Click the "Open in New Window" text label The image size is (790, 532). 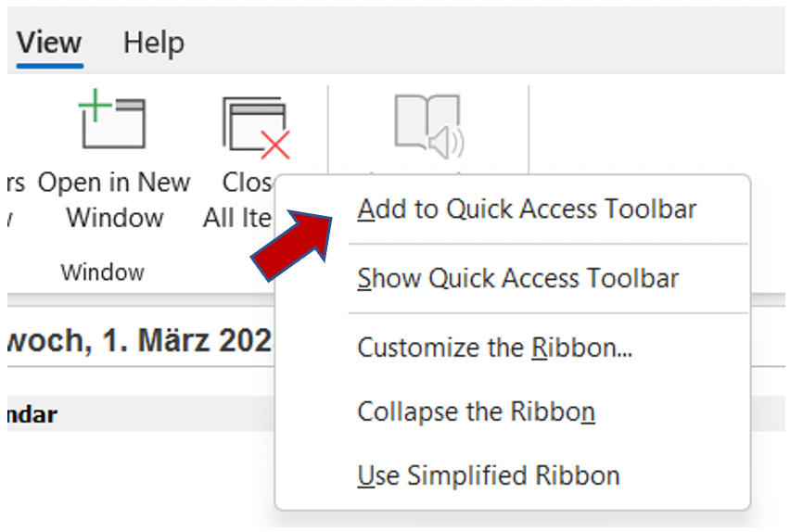pos(114,200)
